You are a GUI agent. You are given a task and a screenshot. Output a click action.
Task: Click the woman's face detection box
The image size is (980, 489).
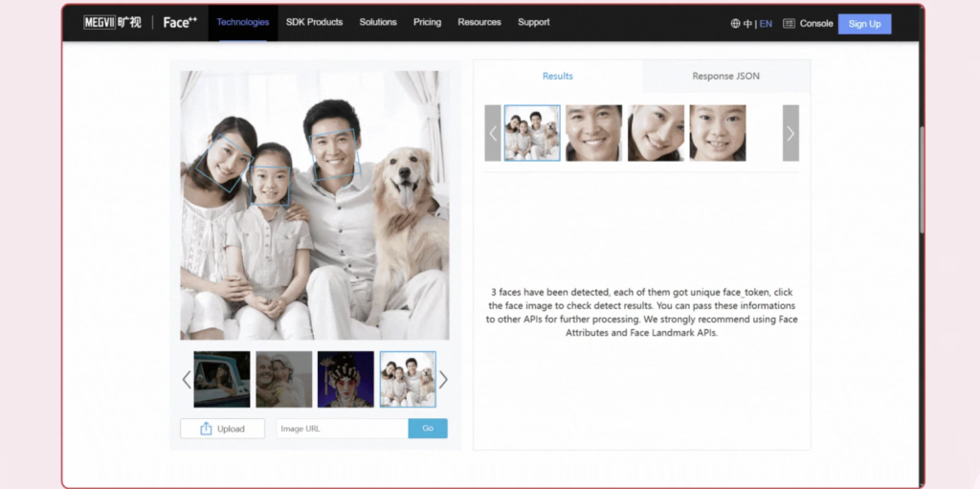[x=223, y=164]
